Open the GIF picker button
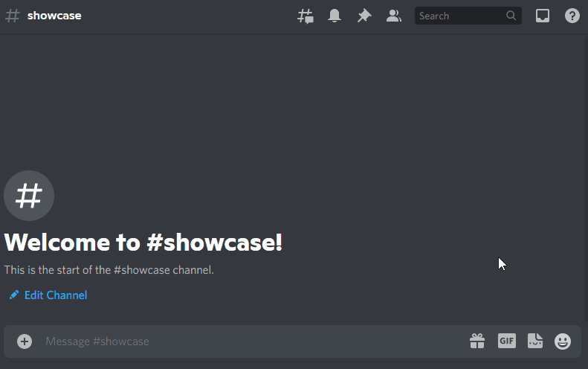This screenshot has height=369, width=588. click(x=506, y=341)
